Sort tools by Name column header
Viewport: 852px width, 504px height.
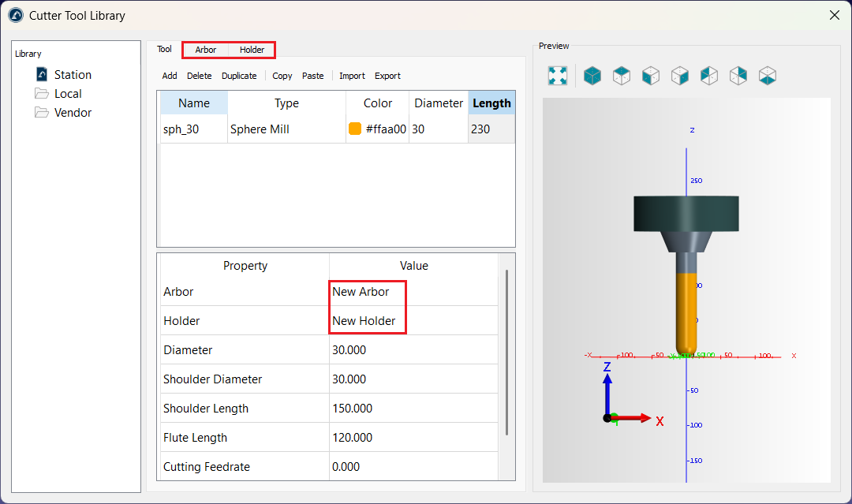[x=194, y=103]
